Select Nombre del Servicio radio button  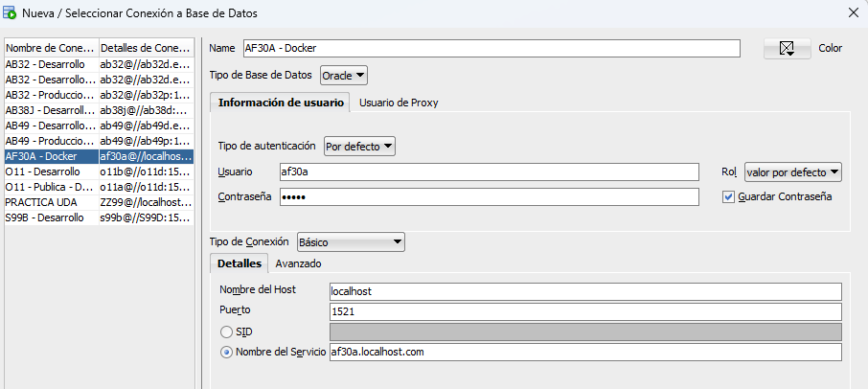point(226,352)
